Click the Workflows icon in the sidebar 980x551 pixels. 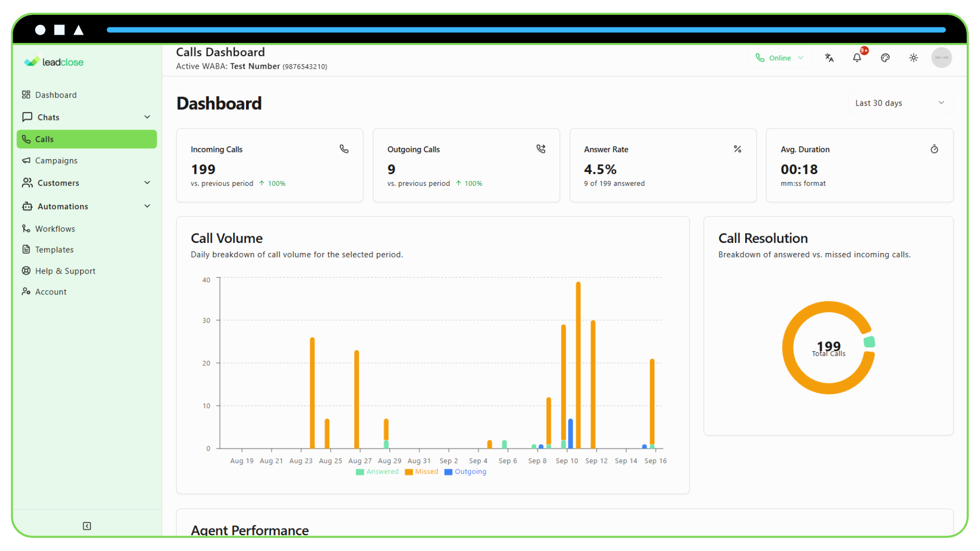tap(27, 229)
